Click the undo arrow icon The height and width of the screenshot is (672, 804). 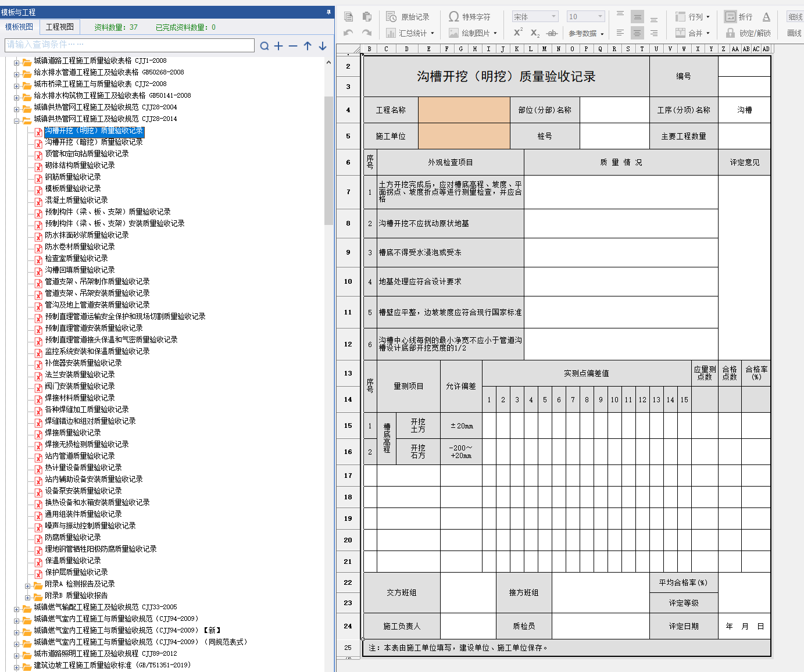(348, 33)
